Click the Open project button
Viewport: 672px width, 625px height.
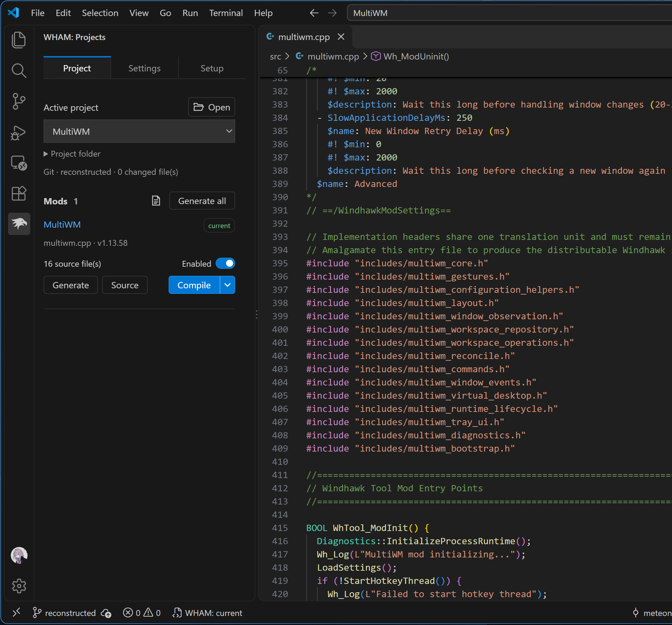tap(211, 107)
